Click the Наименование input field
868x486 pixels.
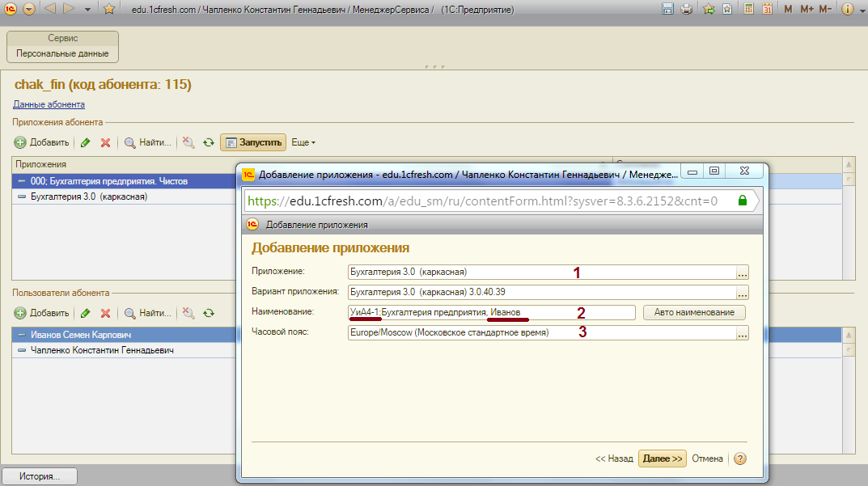tap(491, 313)
